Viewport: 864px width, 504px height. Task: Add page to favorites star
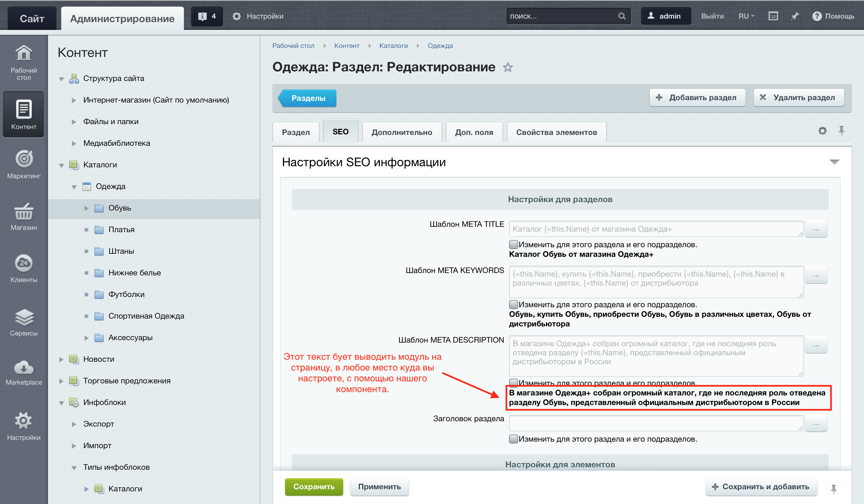pos(508,67)
